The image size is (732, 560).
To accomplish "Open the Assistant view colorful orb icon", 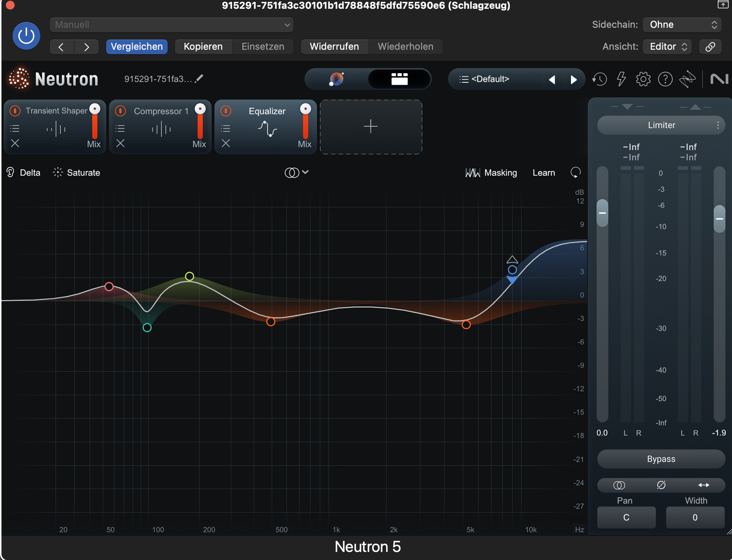I will 336,79.
